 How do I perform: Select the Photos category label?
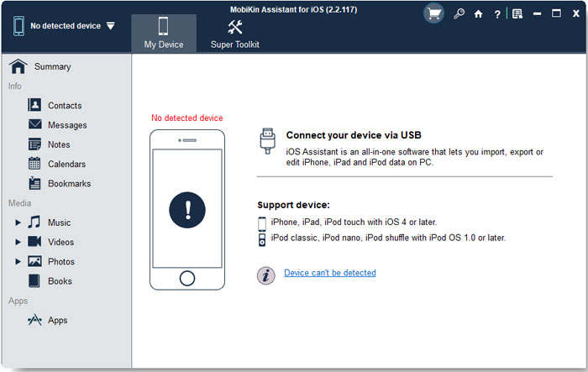[61, 262]
